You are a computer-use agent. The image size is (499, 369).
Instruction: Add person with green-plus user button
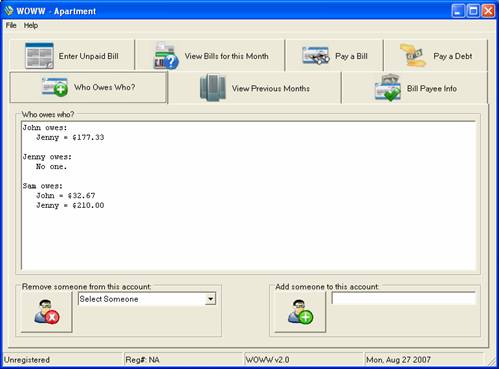300,312
